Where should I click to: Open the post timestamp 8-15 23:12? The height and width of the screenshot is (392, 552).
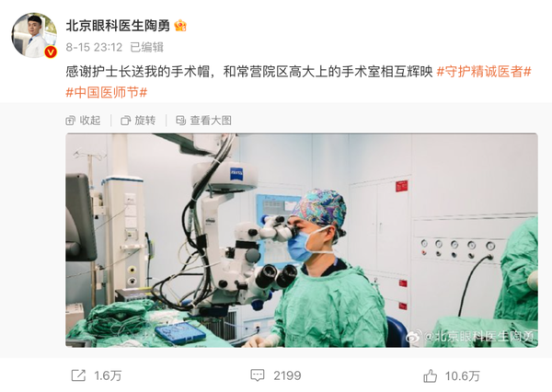tap(94, 47)
